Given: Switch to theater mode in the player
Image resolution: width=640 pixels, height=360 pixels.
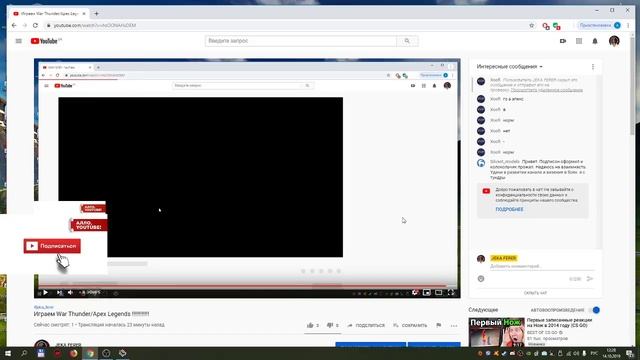Looking at the screenshot, I should pos(438,292).
